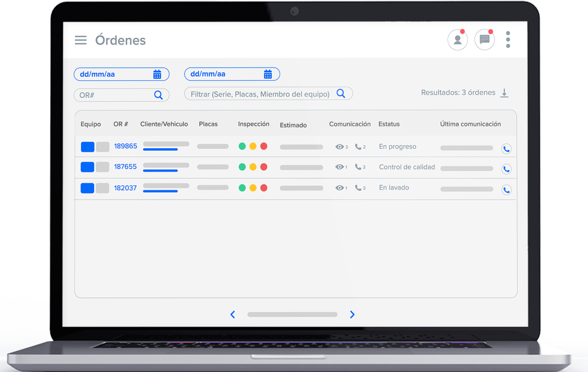Click the yellow inspection dot on order 189865
The height and width of the screenshot is (372, 588).
[253, 146]
